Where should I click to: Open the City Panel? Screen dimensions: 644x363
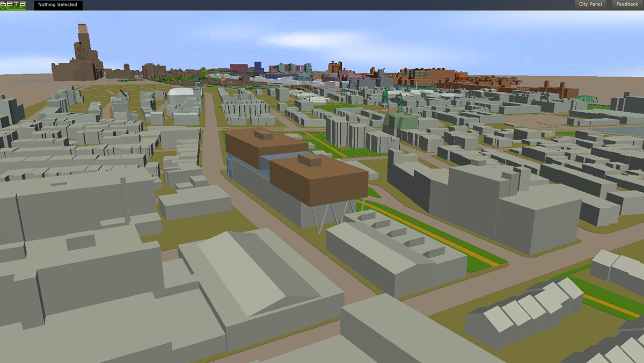[x=590, y=4]
